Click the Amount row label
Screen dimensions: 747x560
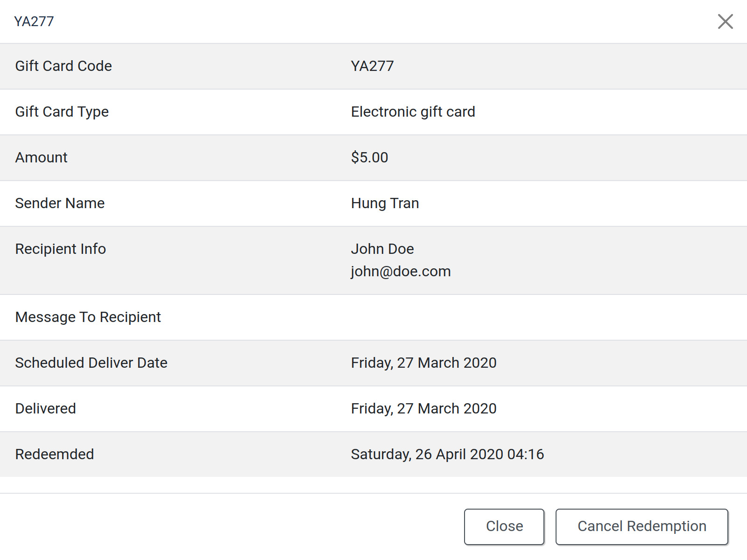[x=41, y=157]
